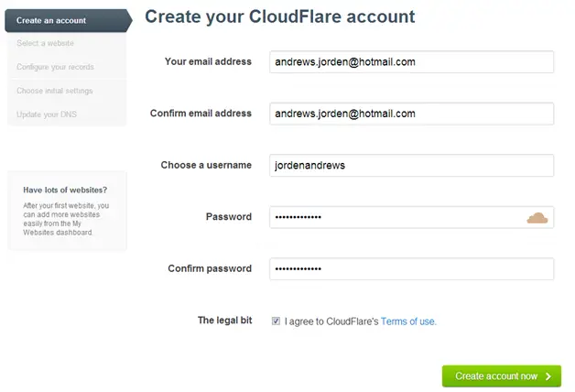Viewport: 575px width, 392px height.
Task: Click the 'Your email address' label
Action: point(208,61)
